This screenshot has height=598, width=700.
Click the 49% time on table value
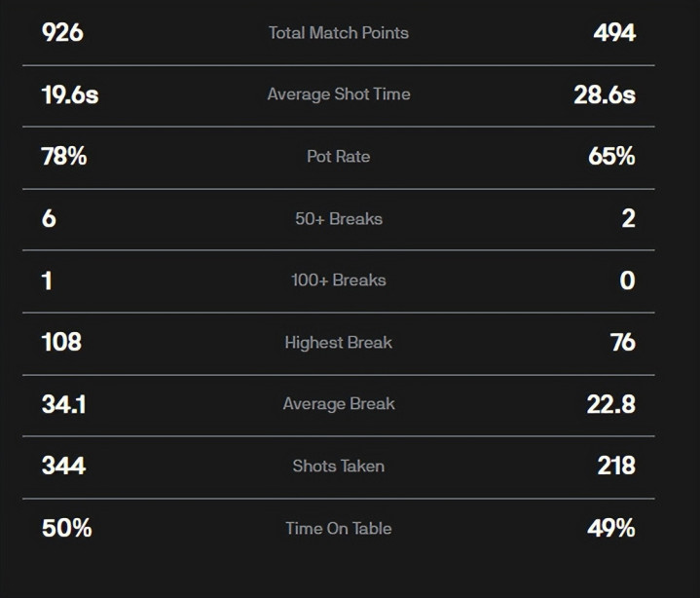click(x=611, y=528)
